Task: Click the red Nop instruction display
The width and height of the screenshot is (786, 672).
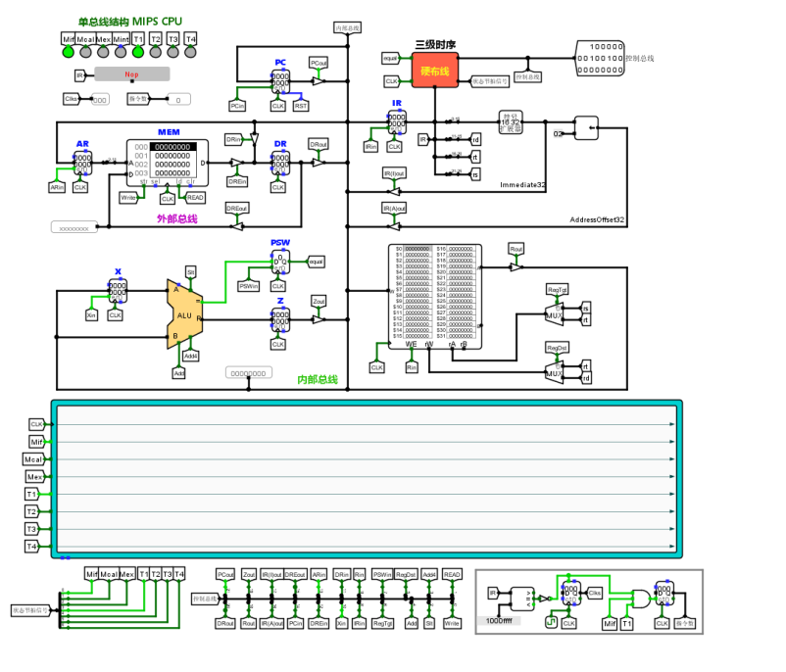Action: tap(132, 74)
